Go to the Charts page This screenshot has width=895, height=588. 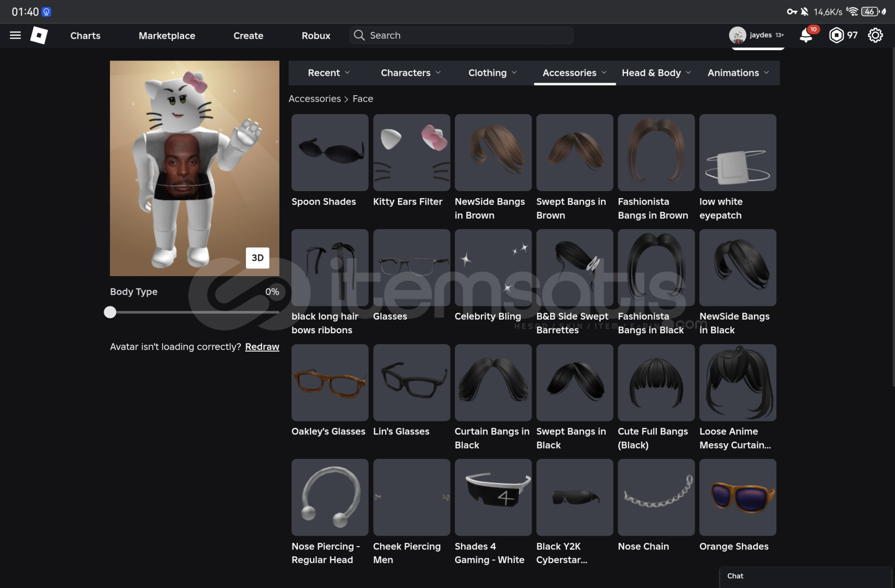86,35
